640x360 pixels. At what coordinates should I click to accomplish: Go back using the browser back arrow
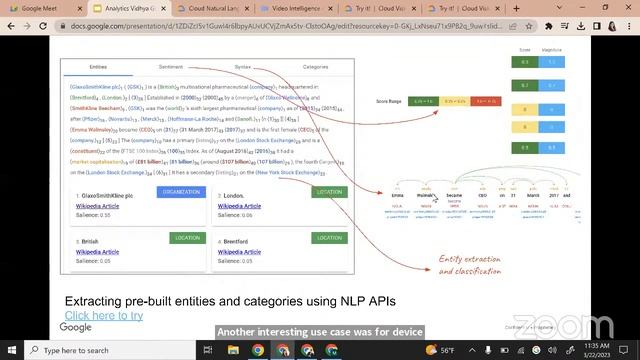coord(11,26)
